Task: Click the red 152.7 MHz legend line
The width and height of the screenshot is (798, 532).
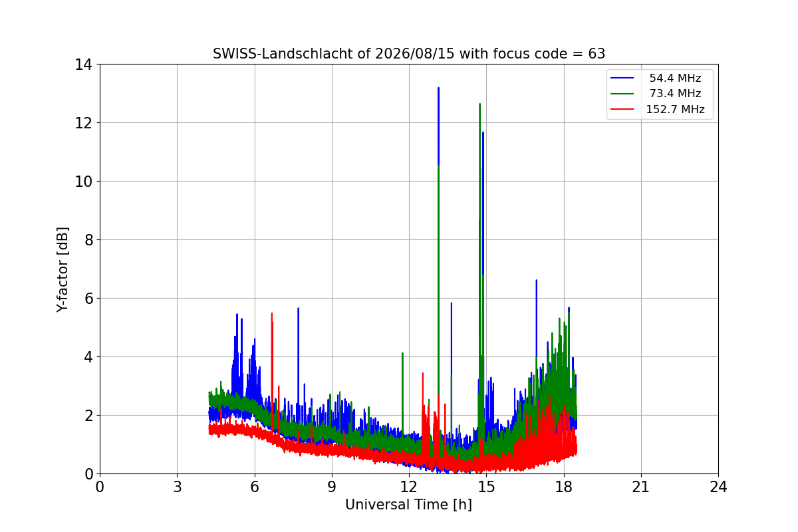Action: coord(623,110)
